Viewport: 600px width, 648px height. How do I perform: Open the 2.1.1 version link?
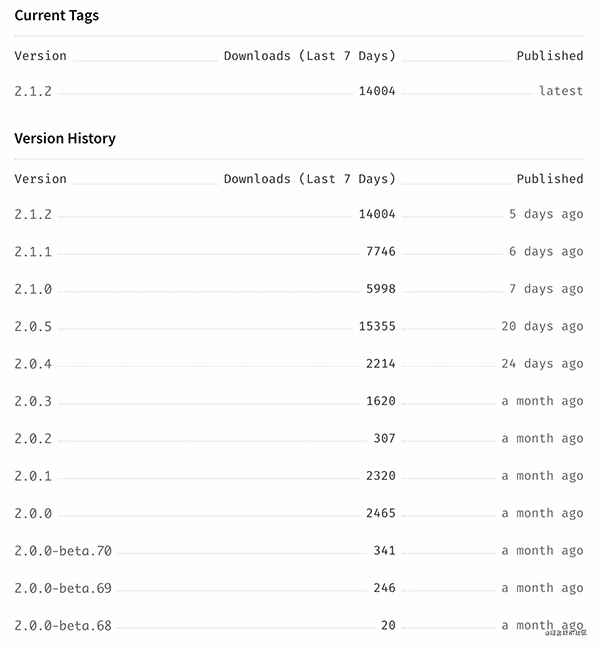(33, 252)
